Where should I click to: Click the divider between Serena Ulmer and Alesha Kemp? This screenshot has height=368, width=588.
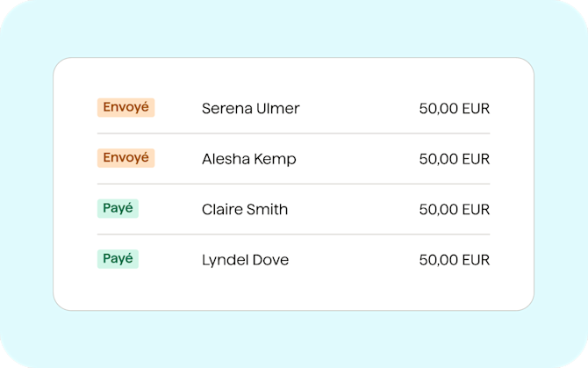pyautogui.click(x=293, y=133)
